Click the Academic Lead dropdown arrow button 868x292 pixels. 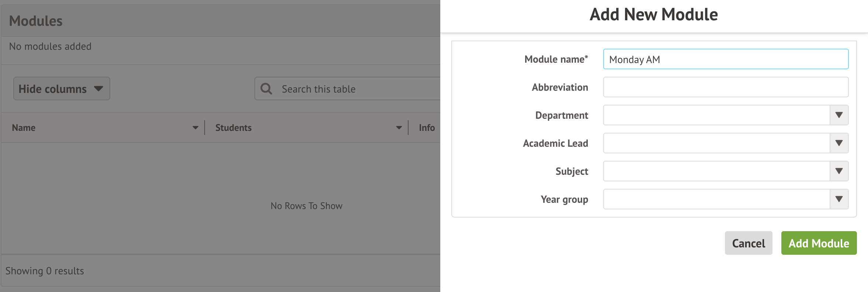coord(839,143)
